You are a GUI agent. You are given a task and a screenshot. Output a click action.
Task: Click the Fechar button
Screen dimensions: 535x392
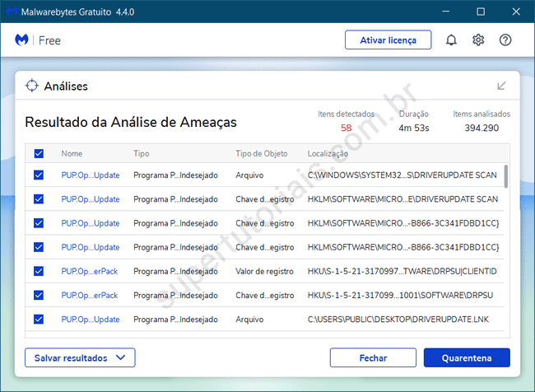pos(373,357)
